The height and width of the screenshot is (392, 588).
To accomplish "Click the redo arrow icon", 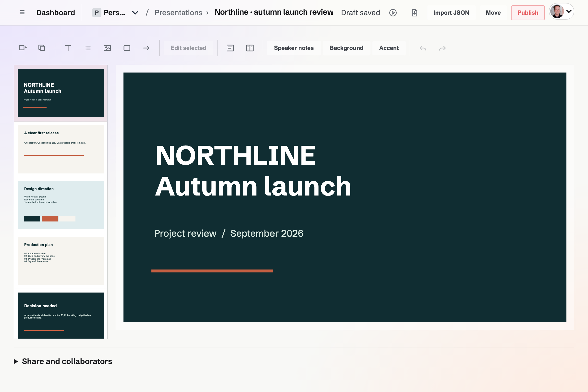I will 442,48.
